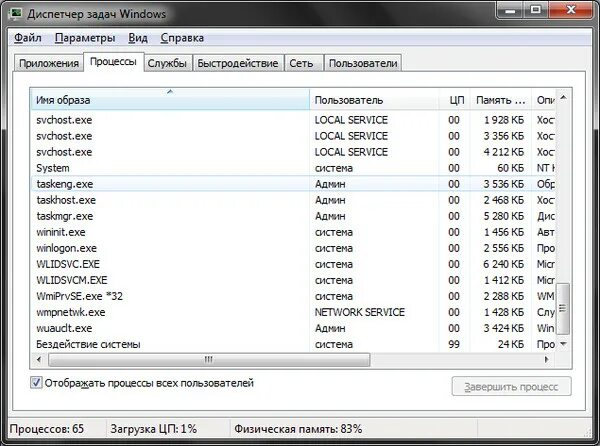The width and height of the screenshot is (600, 446).
Task: Select the WLIDSVCM.EXE process
Action: coord(293,280)
